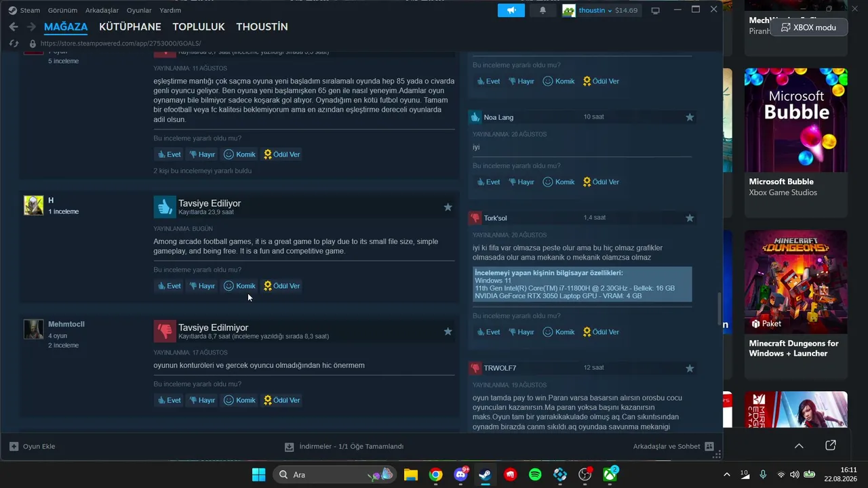
Task: Open the Xbox app from the taskbar
Action: pos(610,474)
